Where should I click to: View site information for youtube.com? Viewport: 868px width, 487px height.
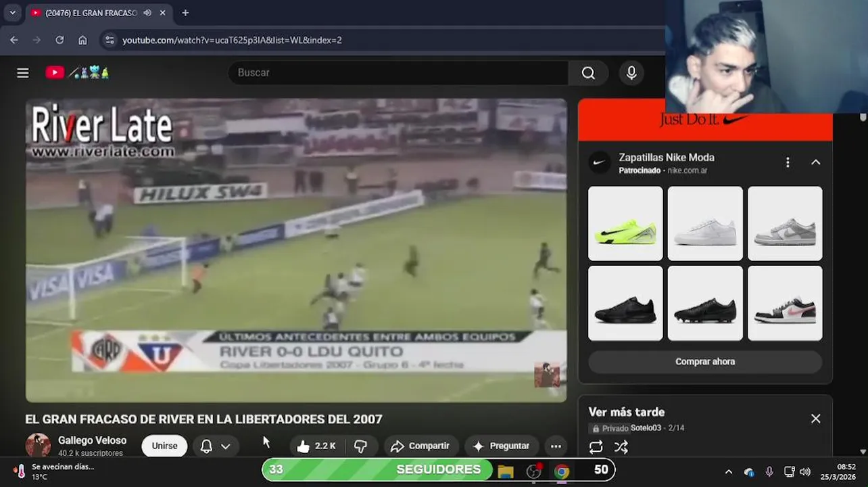110,40
